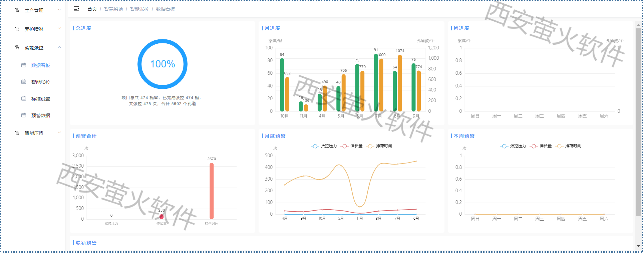Expand the 智能压浆 menu chevron
The image size is (644, 253).
tap(59, 133)
